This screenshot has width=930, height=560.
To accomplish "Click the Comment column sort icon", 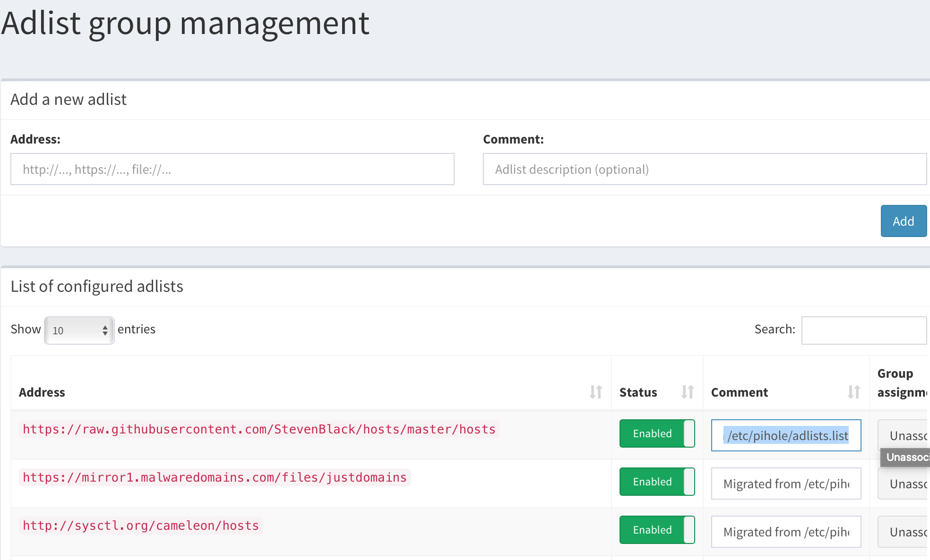I will click(x=853, y=392).
